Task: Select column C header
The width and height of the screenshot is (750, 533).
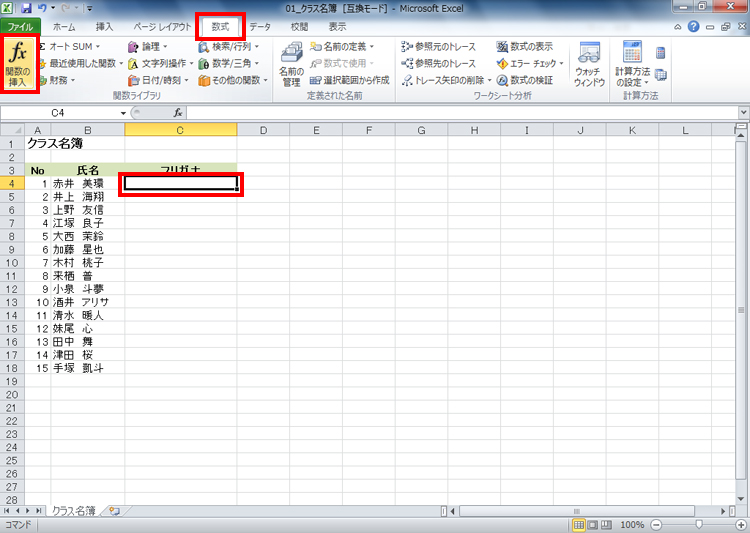Action: point(180,130)
